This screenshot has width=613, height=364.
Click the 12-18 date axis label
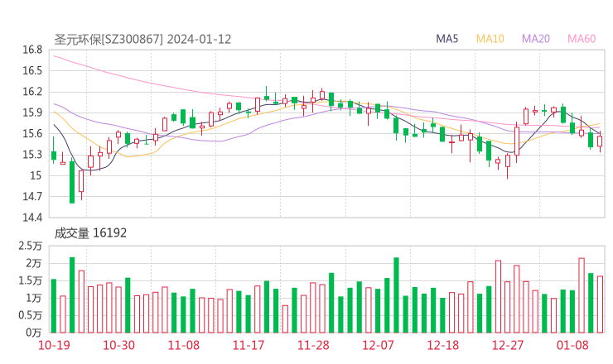click(442, 345)
